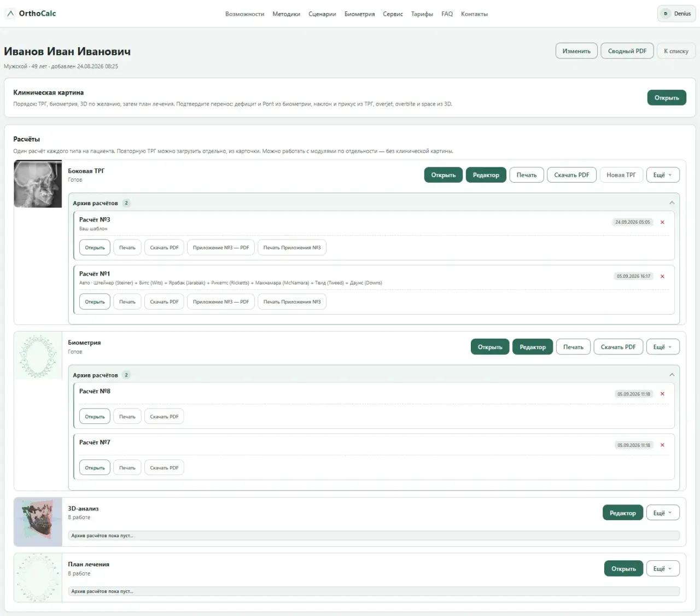The image size is (700, 616).
Task: Click the 05.09.2026 16:17 timestamp
Action: click(x=633, y=276)
